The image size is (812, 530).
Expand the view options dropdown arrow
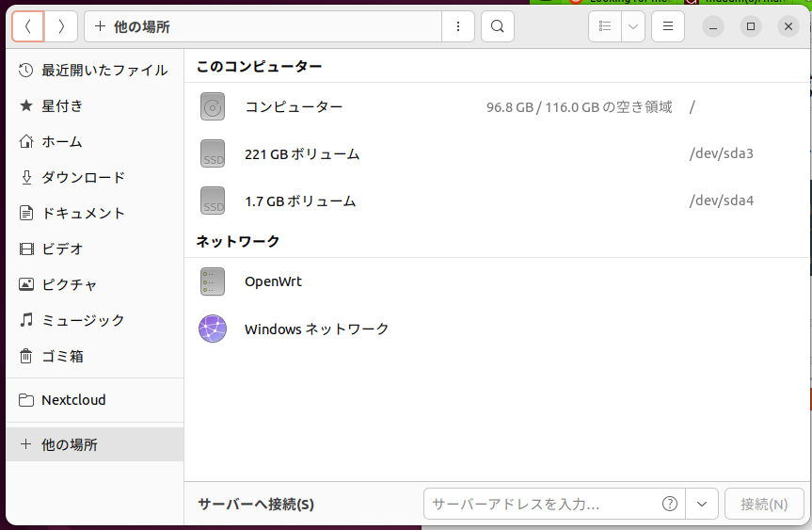[x=633, y=26]
